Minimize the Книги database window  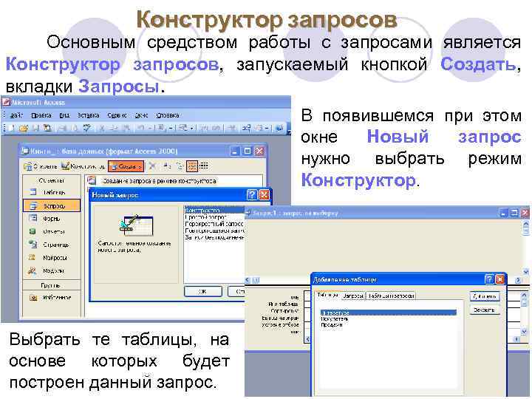pyautogui.click(x=236, y=151)
